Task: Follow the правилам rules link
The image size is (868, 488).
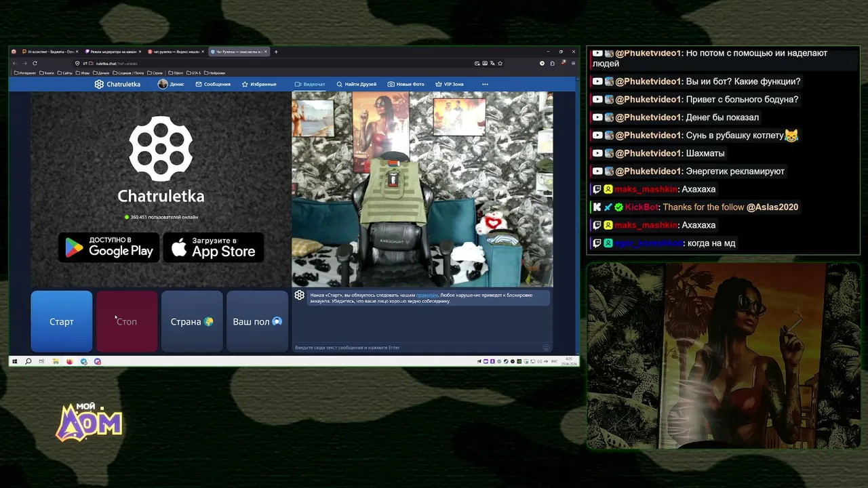Action: coord(427,295)
